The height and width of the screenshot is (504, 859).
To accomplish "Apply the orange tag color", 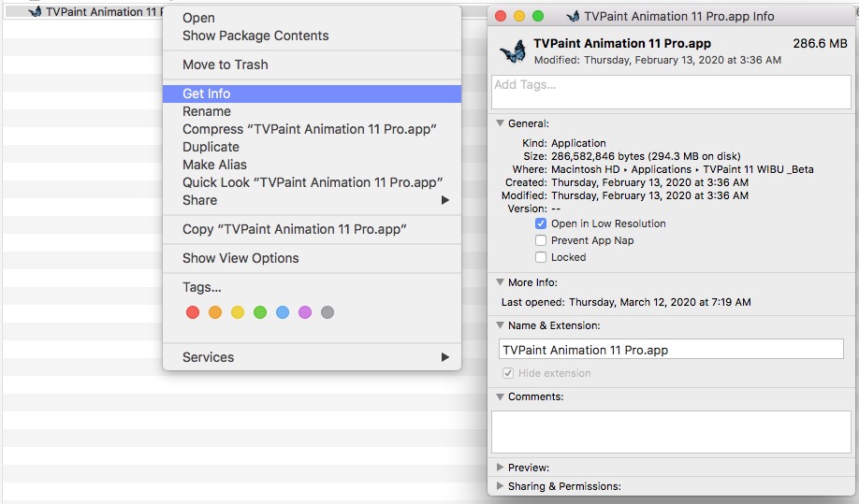I will pyautogui.click(x=215, y=312).
